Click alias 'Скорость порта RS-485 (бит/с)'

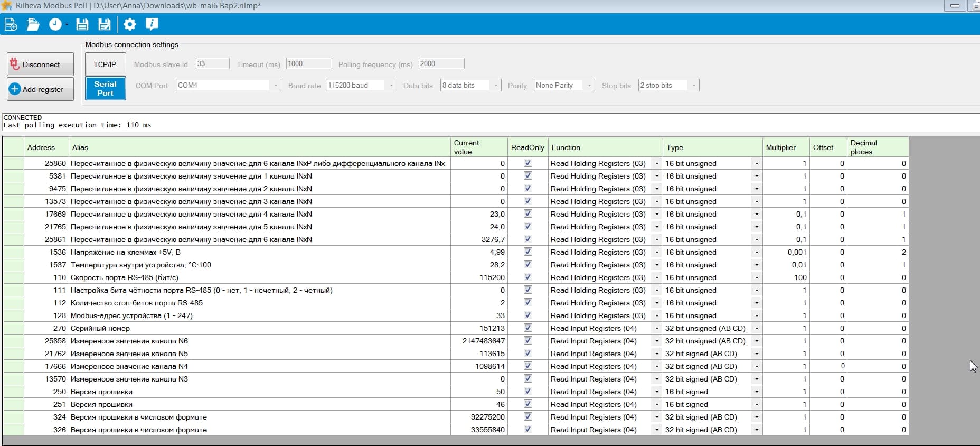pyautogui.click(x=259, y=277)
